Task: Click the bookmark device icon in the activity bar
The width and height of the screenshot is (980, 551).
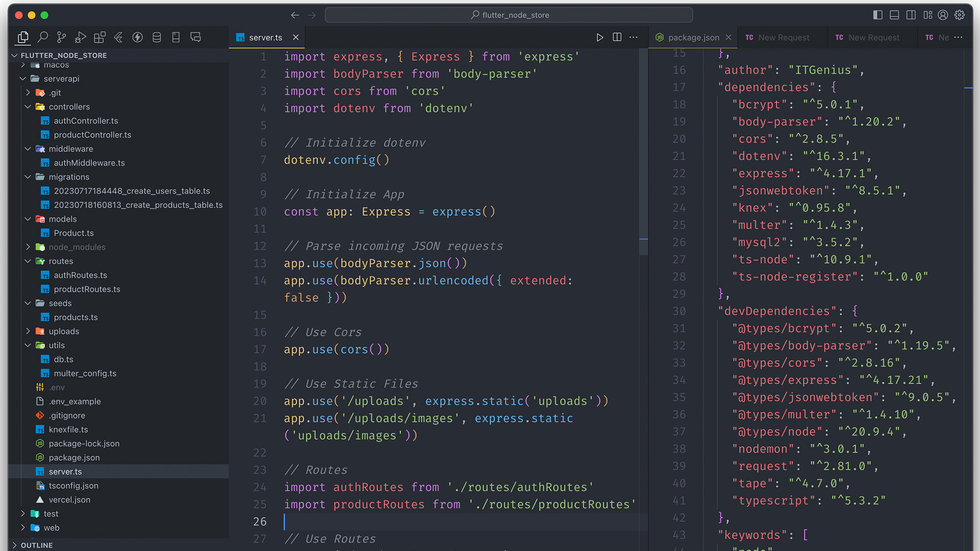Action: [x=176, y=37]
